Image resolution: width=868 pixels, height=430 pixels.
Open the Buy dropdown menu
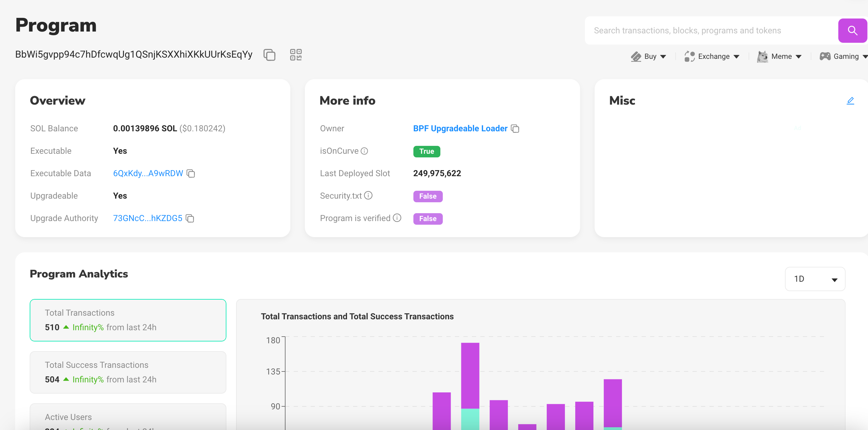[x=649, y=56]
